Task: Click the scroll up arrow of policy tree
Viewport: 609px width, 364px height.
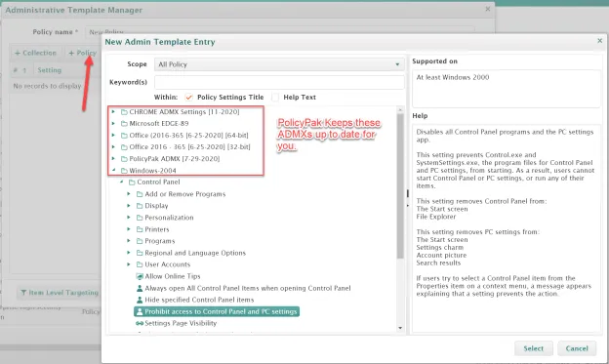Action: 400,110
